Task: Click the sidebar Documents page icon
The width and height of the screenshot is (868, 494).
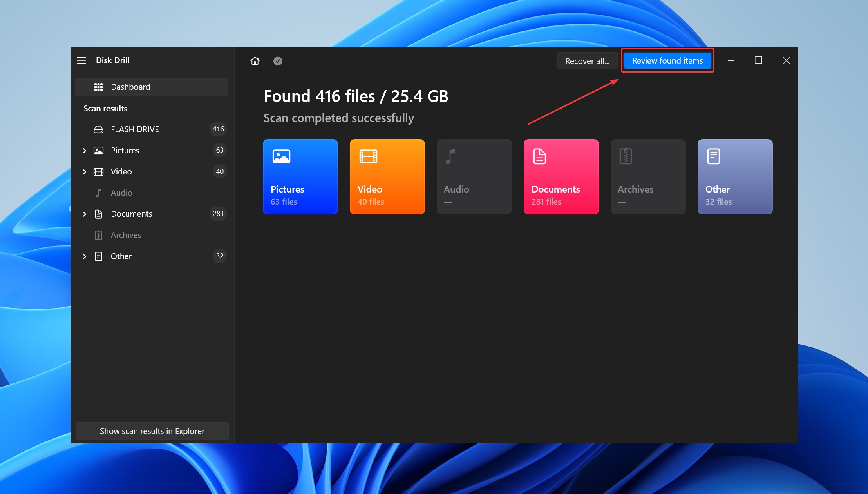Action: pos(98,214)
